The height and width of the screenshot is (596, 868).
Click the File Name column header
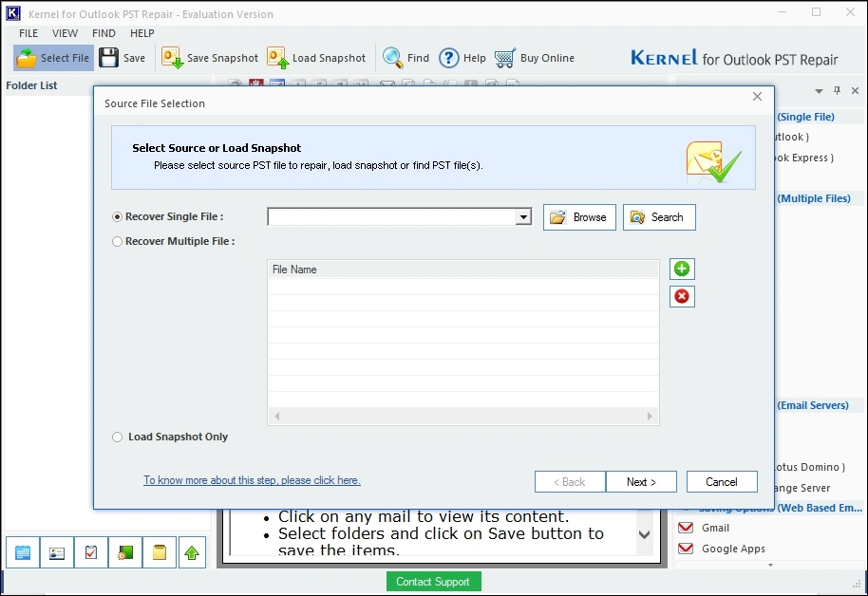(463, 269)
